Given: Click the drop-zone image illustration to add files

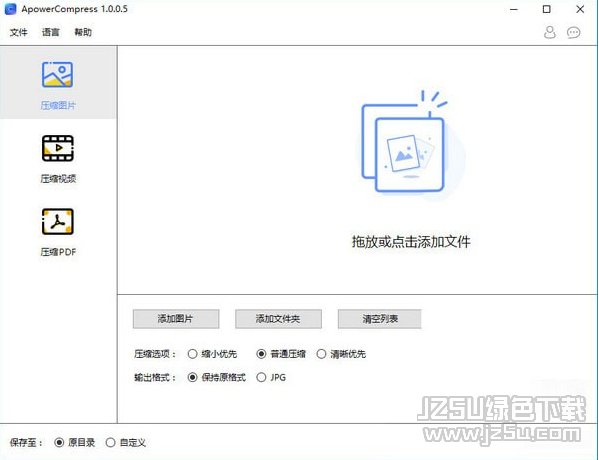Looking at the screenshot, I should coord(411,145).
